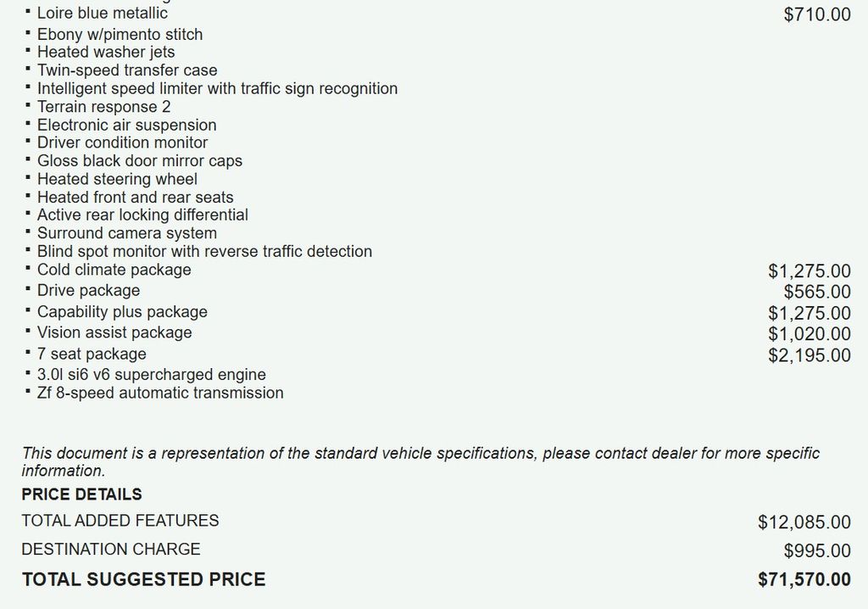Select the Gloss black door mirror caps line
Viewport: 868px width, 609px height.
coord(139,161)
